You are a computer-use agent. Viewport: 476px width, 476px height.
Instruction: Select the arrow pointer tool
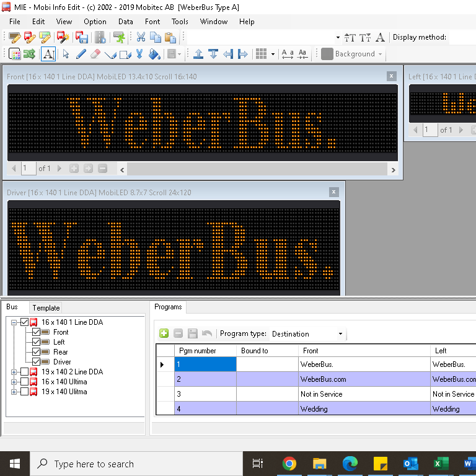(x=66, y=55)
